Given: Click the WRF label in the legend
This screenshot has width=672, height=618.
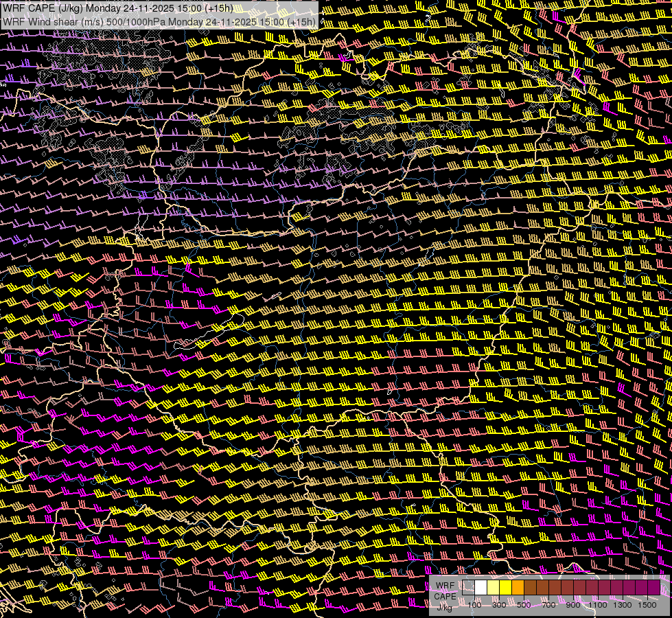Looking at the screenshot, I should (445, 586).
